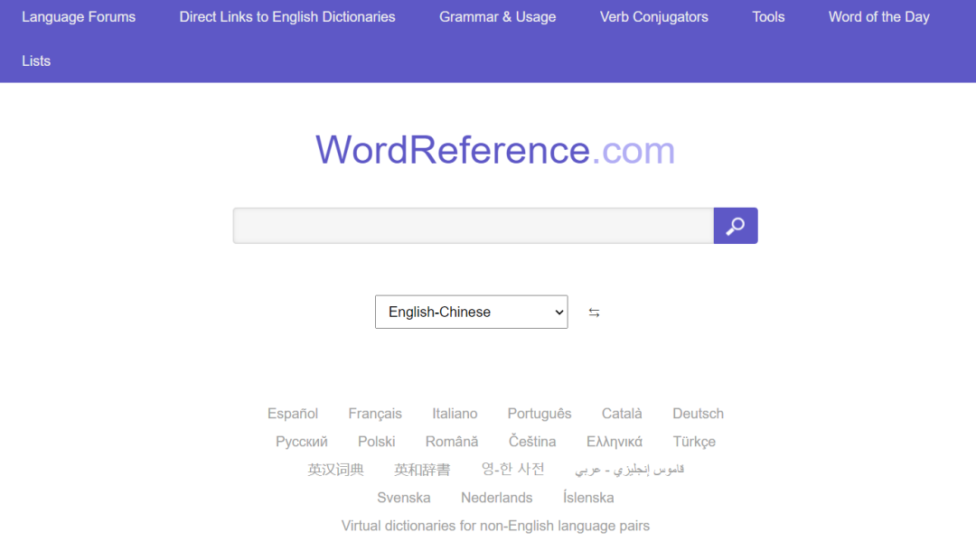
Task: Switch site language to Русский
Action: pos(301,442)
